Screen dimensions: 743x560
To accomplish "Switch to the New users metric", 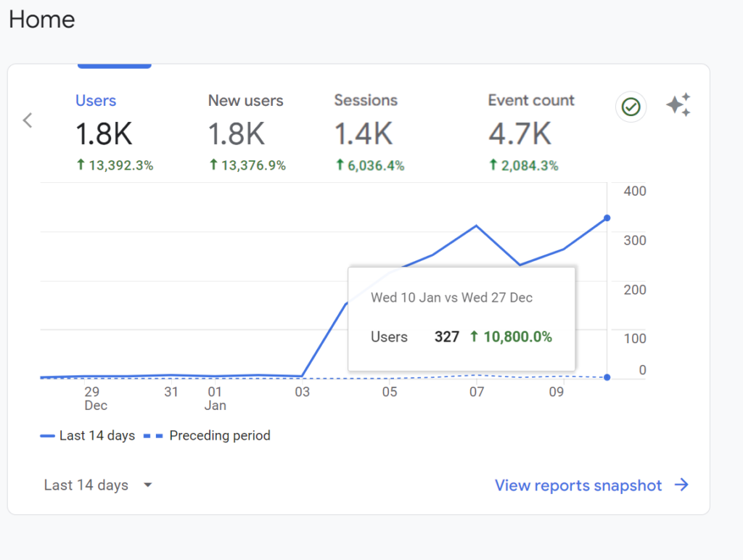I will click(x=245, y=101).
